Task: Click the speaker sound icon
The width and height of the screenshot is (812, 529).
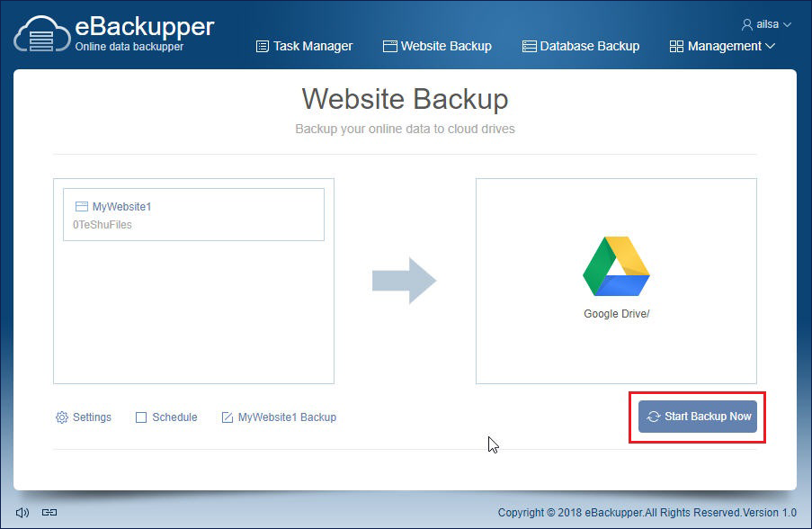Action: click(22, 513)
